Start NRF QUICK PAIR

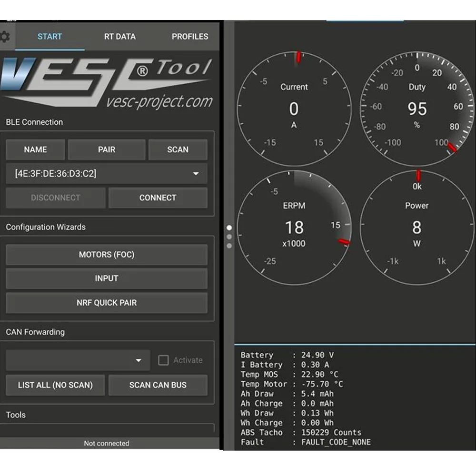[107, 303]
